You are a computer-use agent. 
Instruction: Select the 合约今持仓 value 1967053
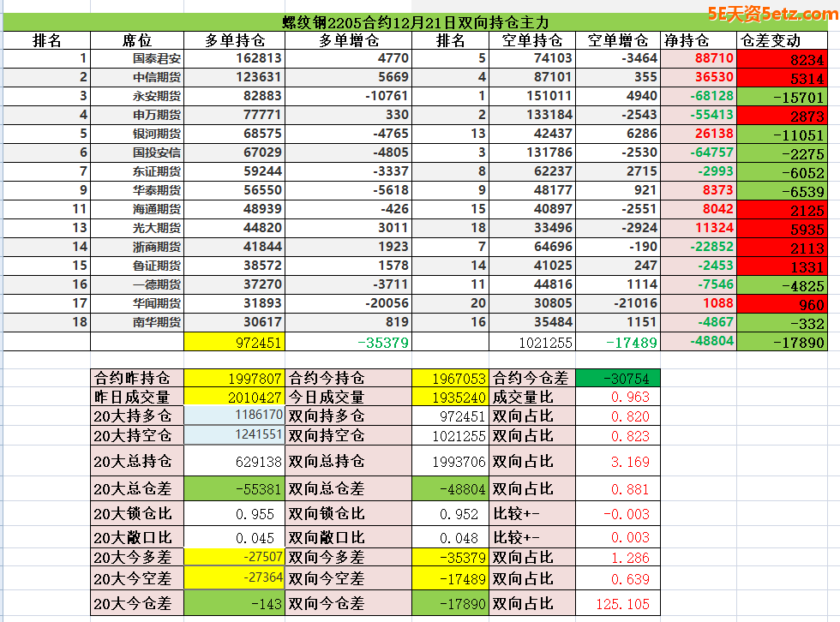(x=449, y=378)
